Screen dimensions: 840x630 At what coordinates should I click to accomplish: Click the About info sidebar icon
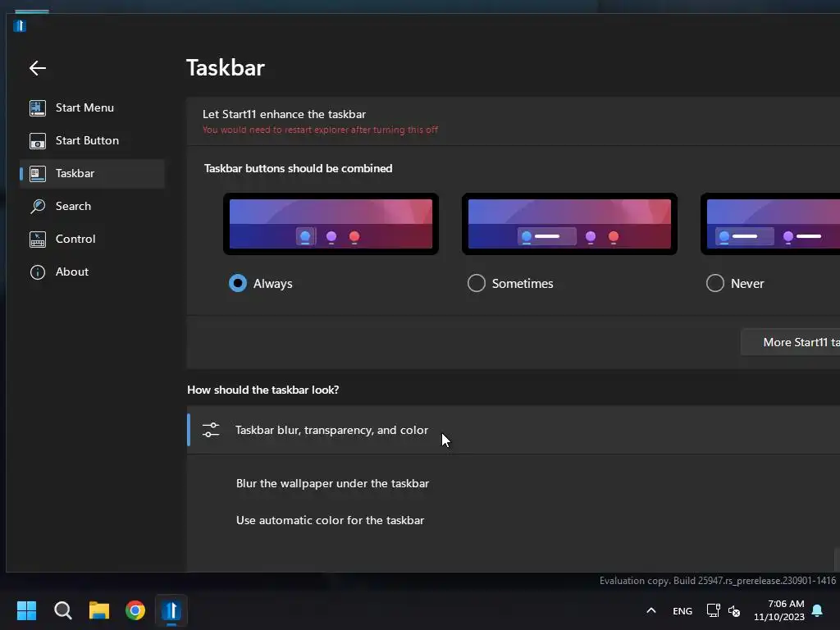pyautogui.click(x=38, y=272)
